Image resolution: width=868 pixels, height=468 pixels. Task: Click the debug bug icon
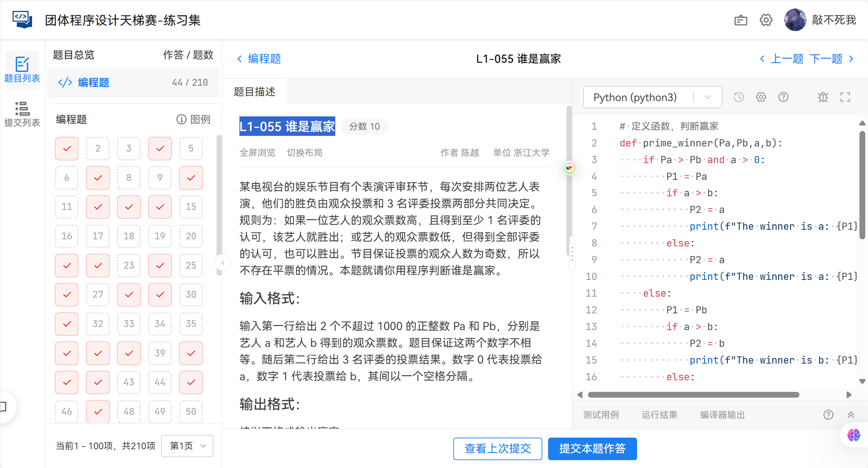823,97
